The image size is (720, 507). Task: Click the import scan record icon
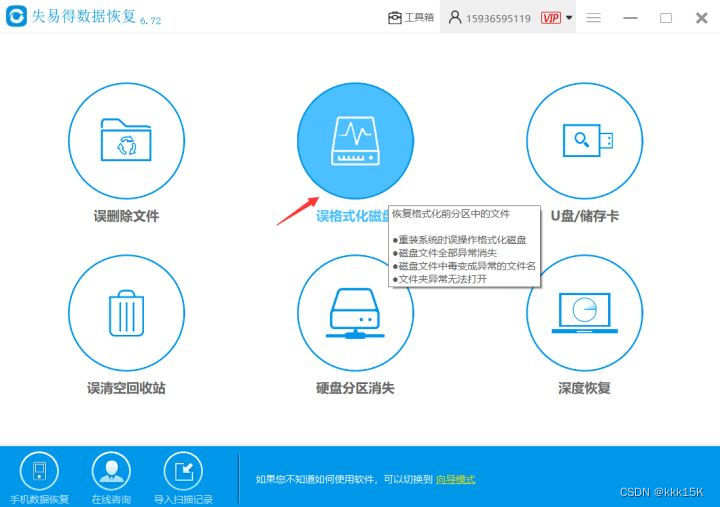(183, 471)
